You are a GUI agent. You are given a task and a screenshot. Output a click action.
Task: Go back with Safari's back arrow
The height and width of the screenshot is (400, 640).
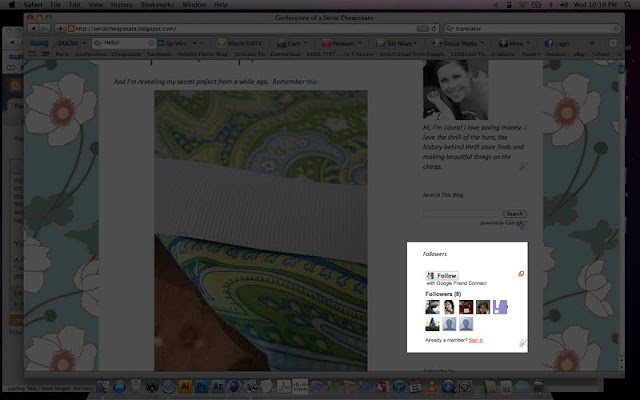coord(33,28)
